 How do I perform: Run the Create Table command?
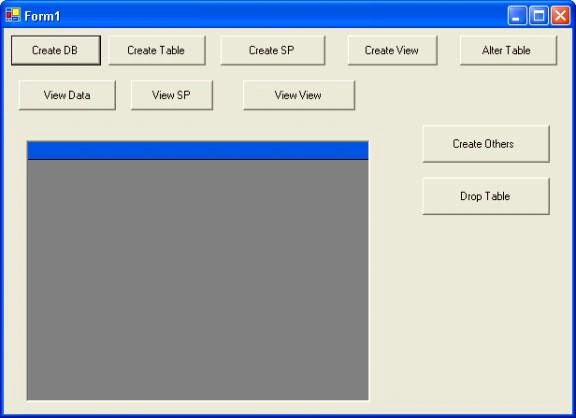157,50
